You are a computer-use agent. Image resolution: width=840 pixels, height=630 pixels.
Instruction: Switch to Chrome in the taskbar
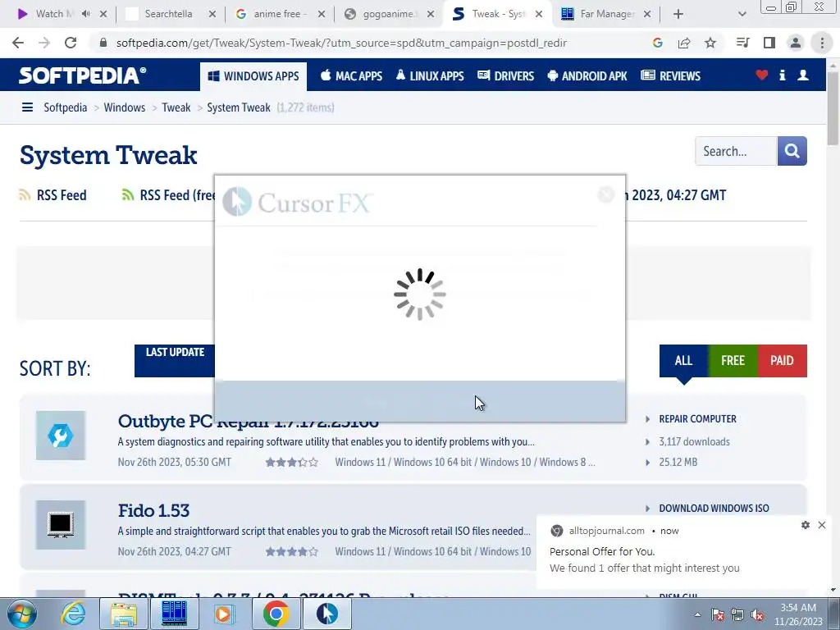pyautogui.click(x=276, y=614)
